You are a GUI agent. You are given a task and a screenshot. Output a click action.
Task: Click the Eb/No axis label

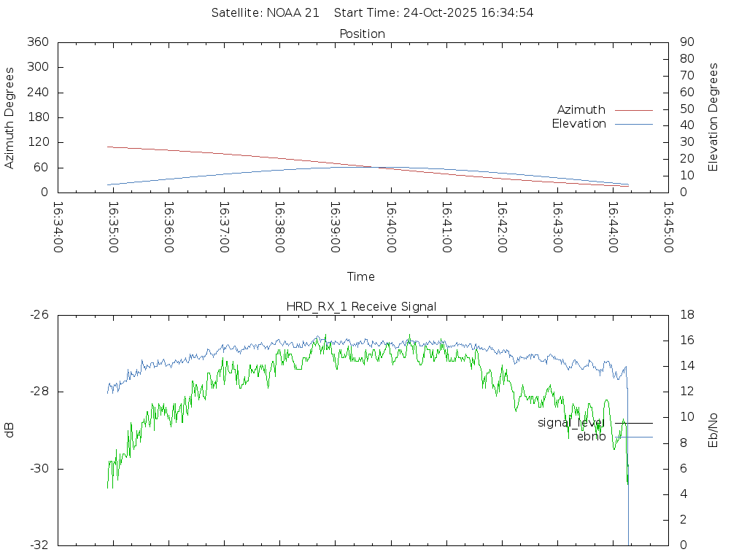pos(713,430)
